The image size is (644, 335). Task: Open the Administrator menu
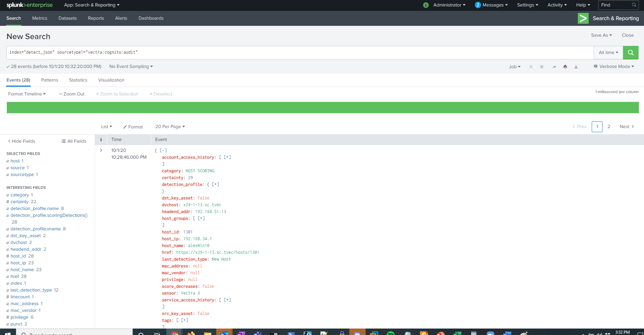pos(449,5)
